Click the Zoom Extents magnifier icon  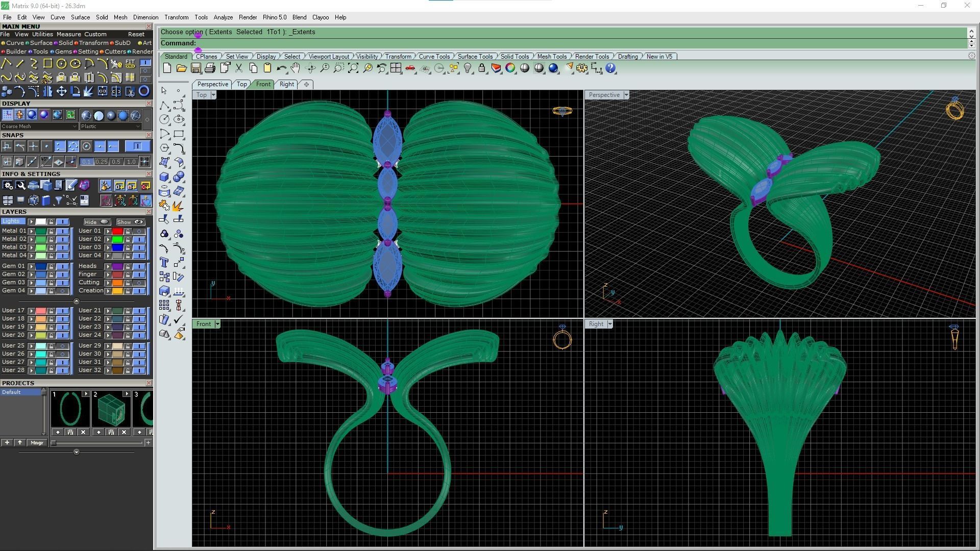click(x=353, y=68)
